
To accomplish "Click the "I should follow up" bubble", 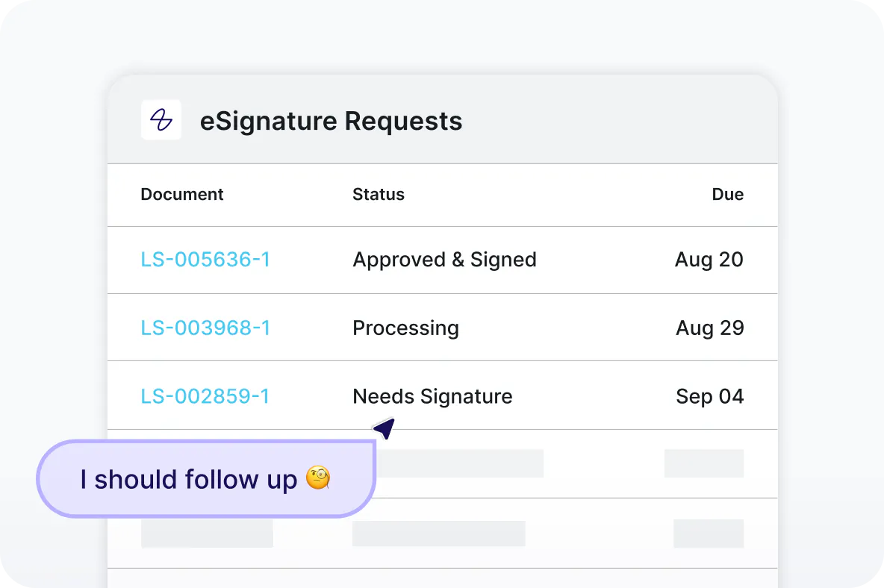I will (190, 479).
